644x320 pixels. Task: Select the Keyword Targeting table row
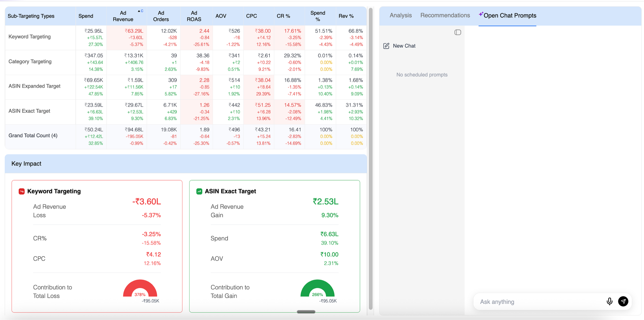tap(186, 38)
